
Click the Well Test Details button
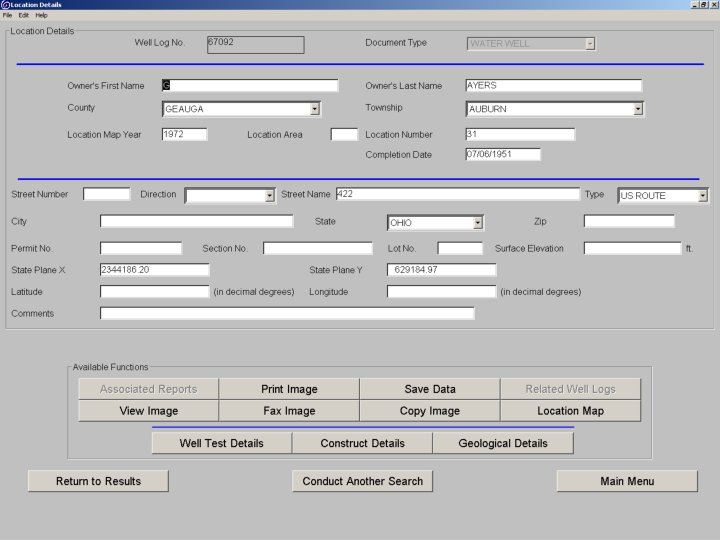[222, 443]
